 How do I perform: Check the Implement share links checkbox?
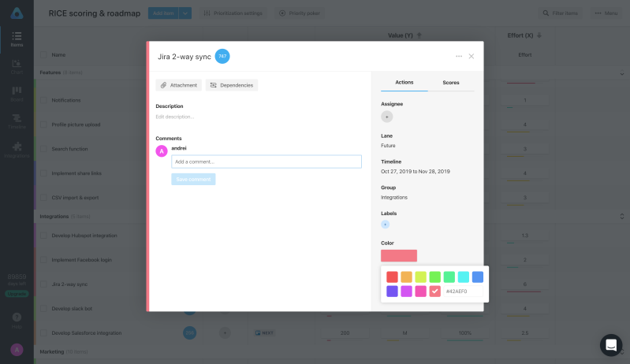(43, 173)
